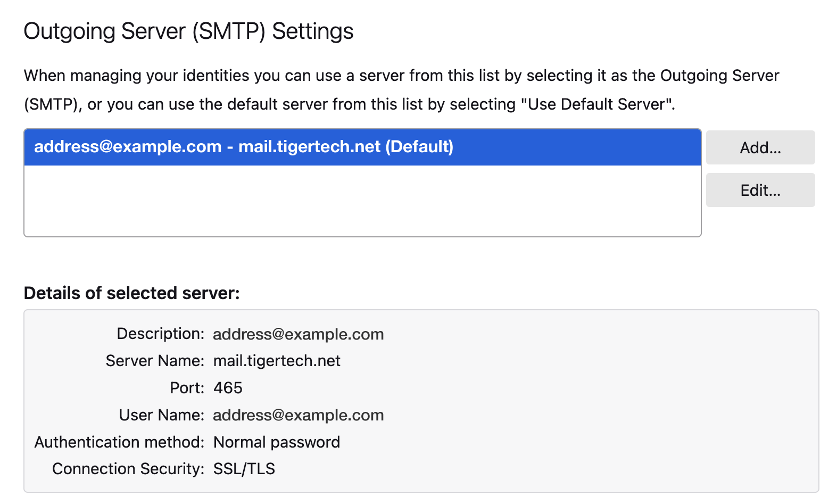Click the User Name value address@example.com
The image size is (837, 504).
(x=298, y=415)
